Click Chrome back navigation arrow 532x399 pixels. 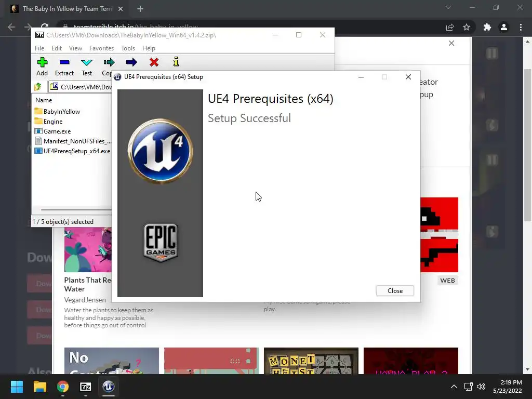pyautogui.click(x=11, y=27)
